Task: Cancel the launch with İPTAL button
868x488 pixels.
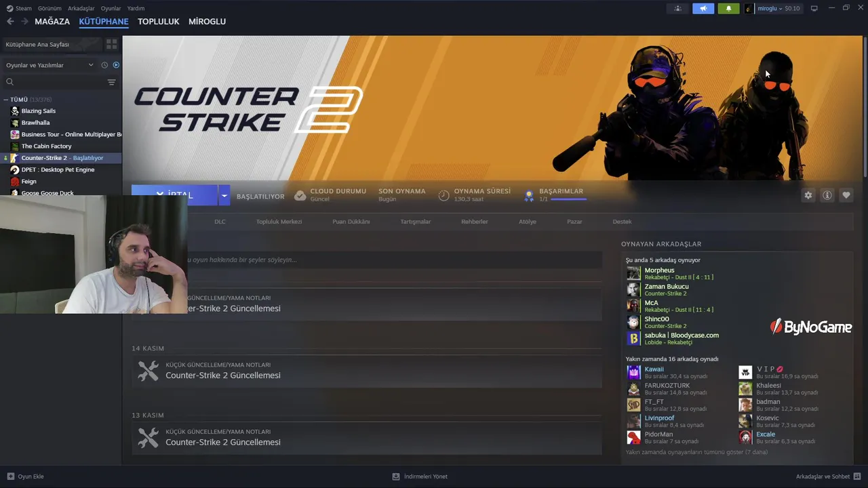Action: point(175,195)
